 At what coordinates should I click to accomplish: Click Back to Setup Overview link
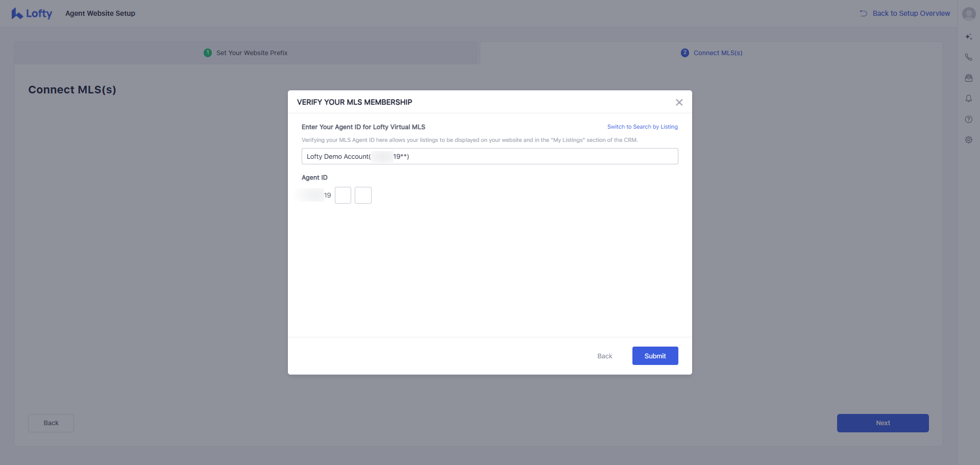coord(905,13)
